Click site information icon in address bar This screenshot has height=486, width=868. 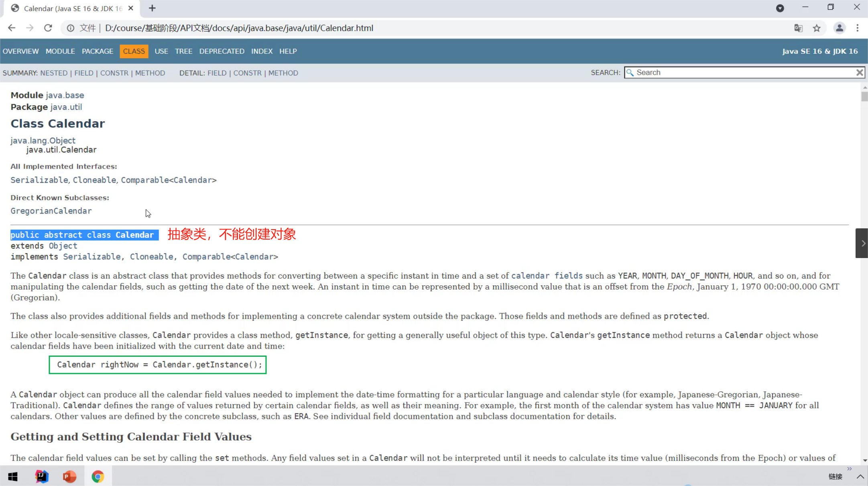(71, 28)
